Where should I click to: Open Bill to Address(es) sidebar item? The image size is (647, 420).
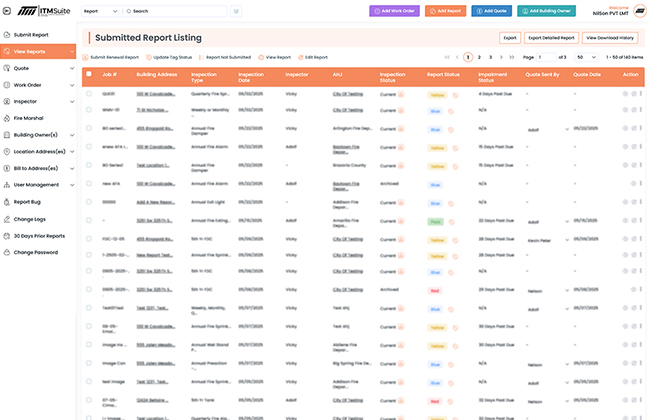(x=38, y=168)
